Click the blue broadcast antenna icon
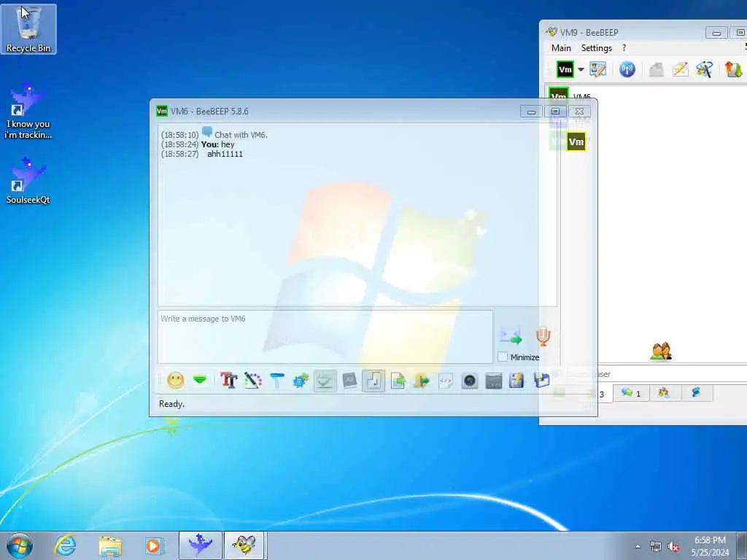This screenshot has height=560, width=747. click(x=627, y=69)
